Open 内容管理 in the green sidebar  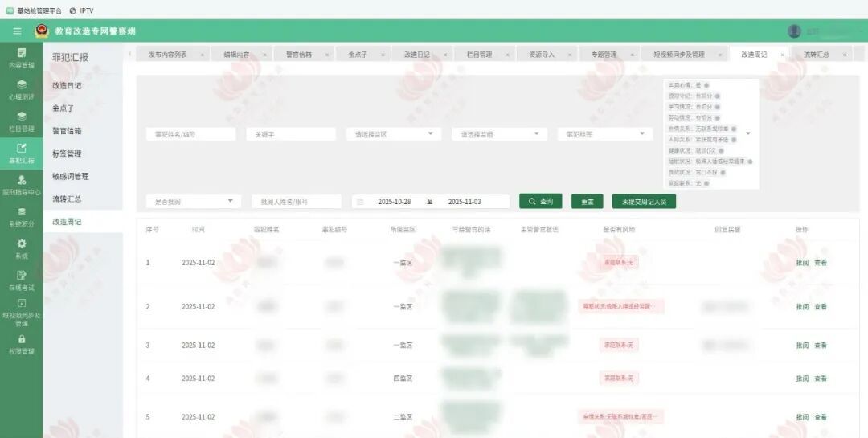click(x=22, y=58)
